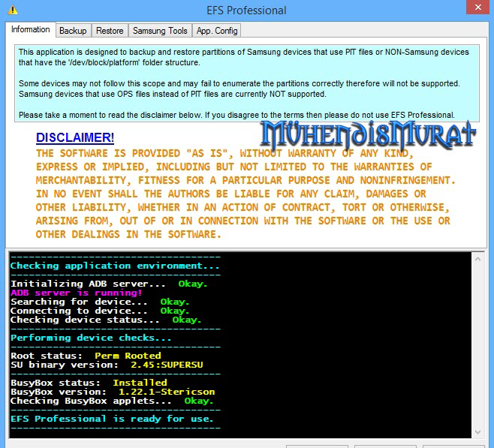Click the DISCLAIMER! heading link
The width and height of the screenshot is (494, 448).
coord(75,137)
